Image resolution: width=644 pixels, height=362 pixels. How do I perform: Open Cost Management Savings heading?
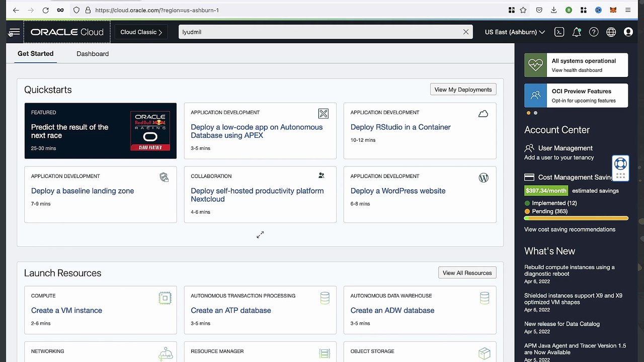[575, 177]
